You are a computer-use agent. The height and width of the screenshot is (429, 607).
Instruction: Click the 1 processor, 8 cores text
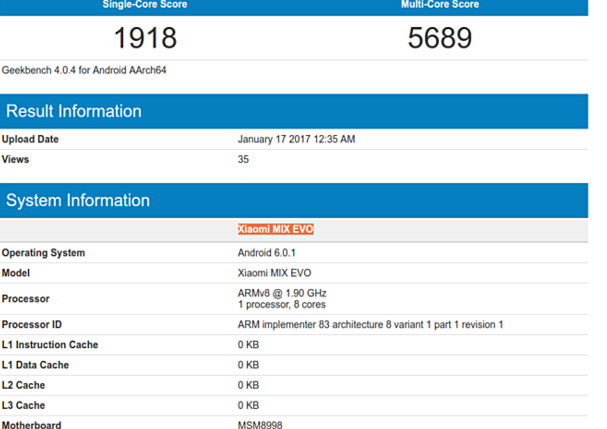pos(281,304)
